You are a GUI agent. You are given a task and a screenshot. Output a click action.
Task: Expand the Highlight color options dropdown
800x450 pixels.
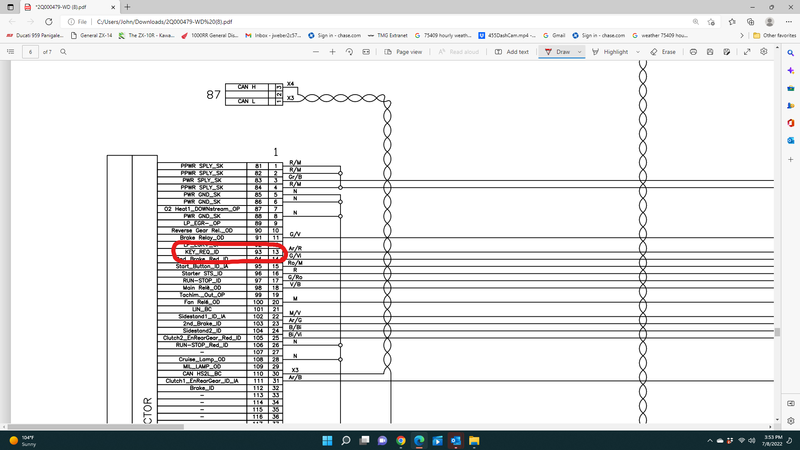(637, 52)
